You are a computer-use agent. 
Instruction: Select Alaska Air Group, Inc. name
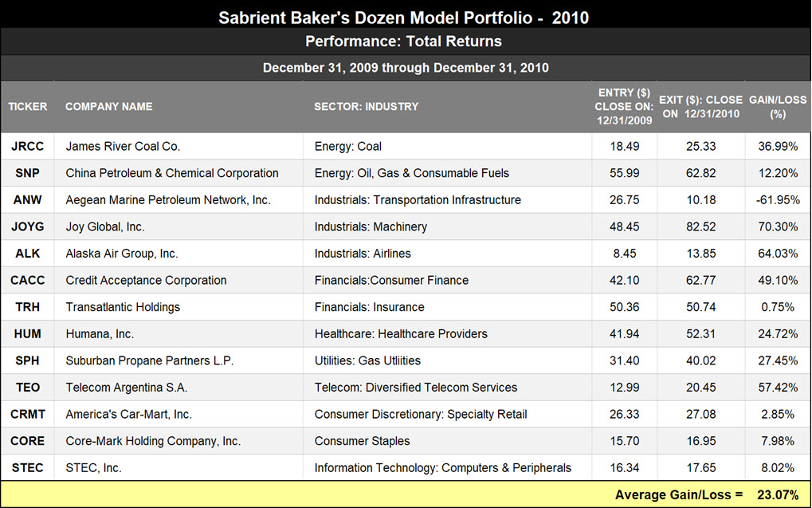tap(122, 254)
